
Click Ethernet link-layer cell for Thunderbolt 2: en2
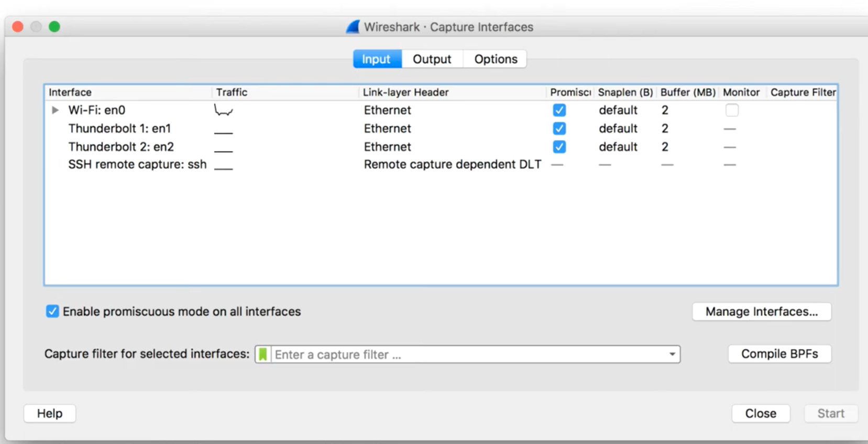click(388, 147)
